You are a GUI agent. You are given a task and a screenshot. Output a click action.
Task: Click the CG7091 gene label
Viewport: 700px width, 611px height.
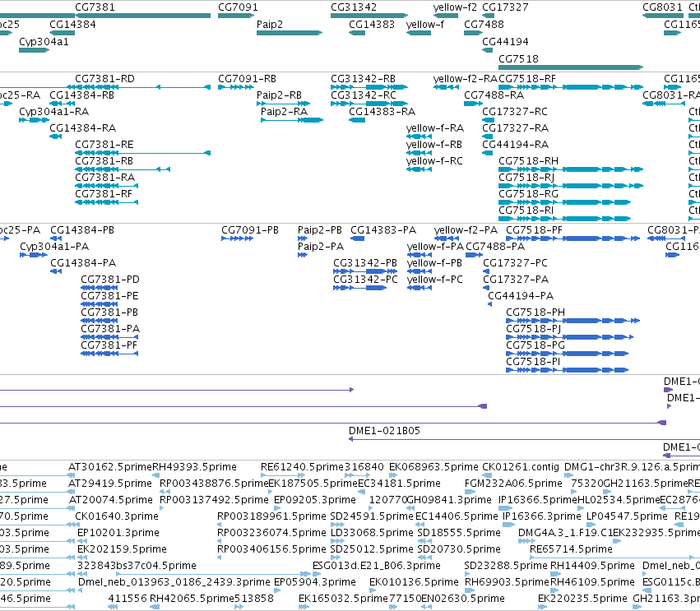(x=238, y=7)
